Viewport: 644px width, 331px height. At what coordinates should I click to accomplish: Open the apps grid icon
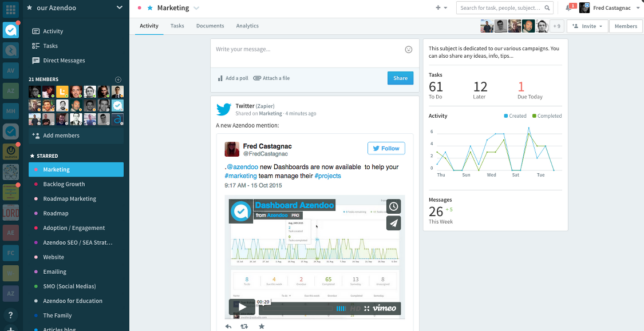[x=11, y=9]
